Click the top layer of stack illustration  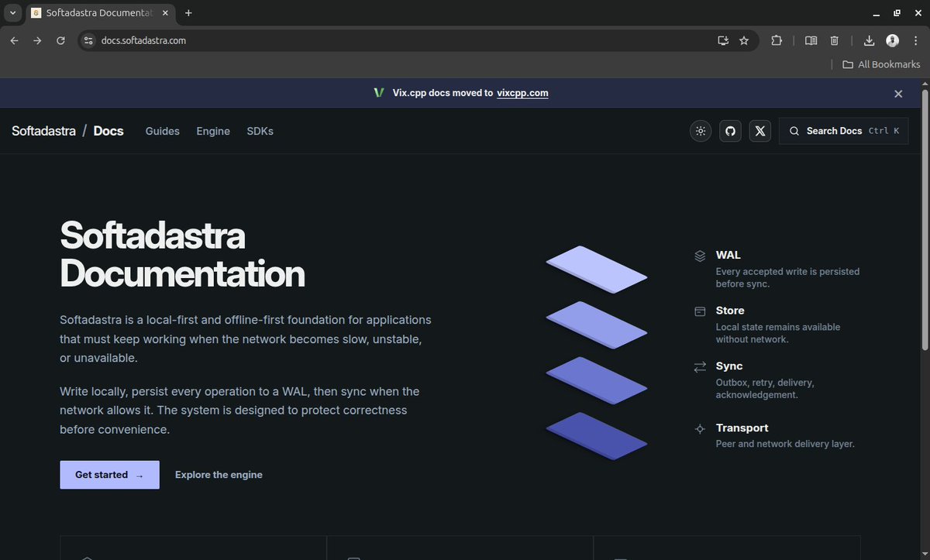(x=597, y=269)
